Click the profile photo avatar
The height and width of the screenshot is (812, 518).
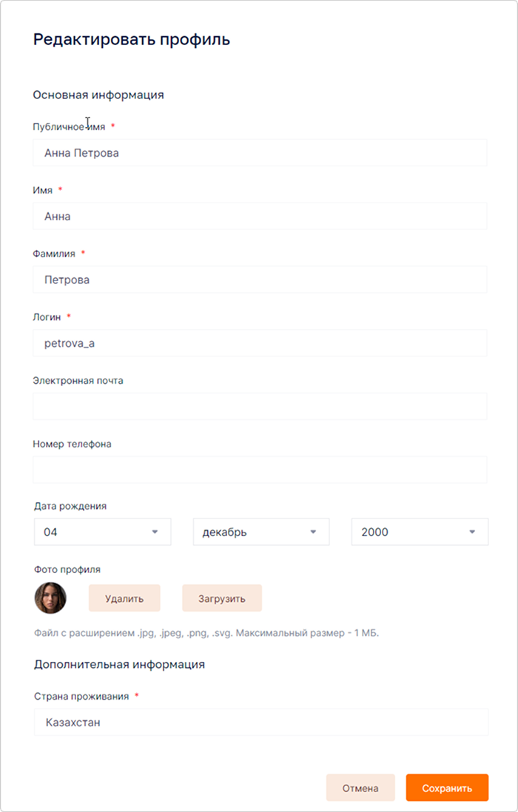(50, 598)
